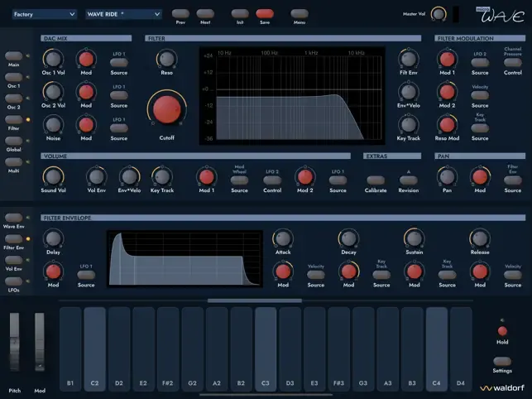Image resolution: width=532 pixels, height=399 pixels.
Task: Click the Revision A selector in Extras
Action: coord(409,180)
